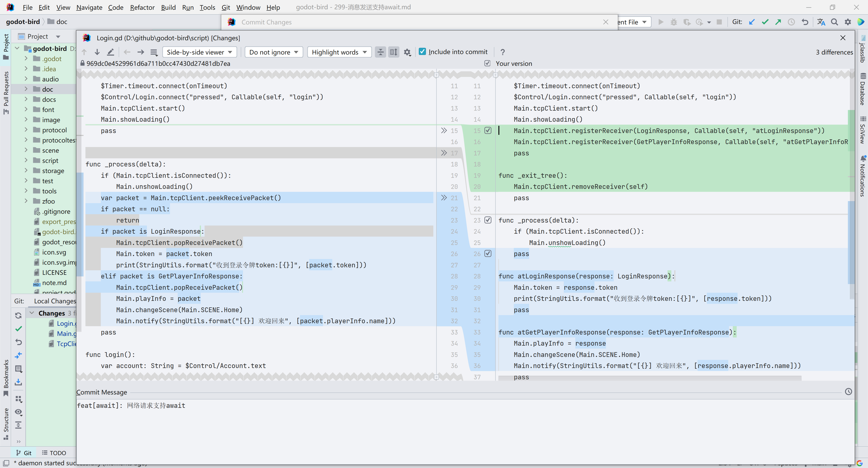This screenshot has height=468, width=868.
Task: Revert change chevron at line 15
Action: point(444,131)
